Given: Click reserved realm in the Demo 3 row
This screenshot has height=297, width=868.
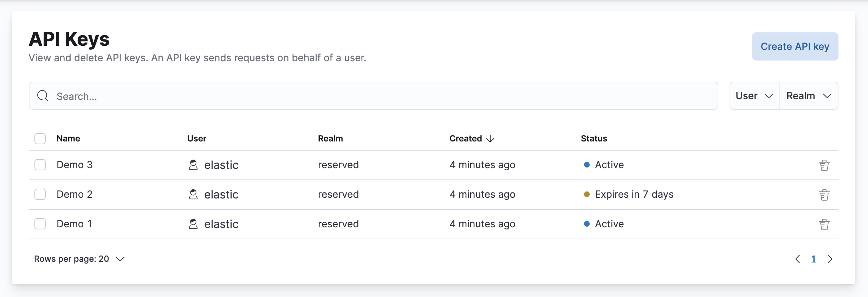Looking at the screenshot, I should tap(338, 165).
